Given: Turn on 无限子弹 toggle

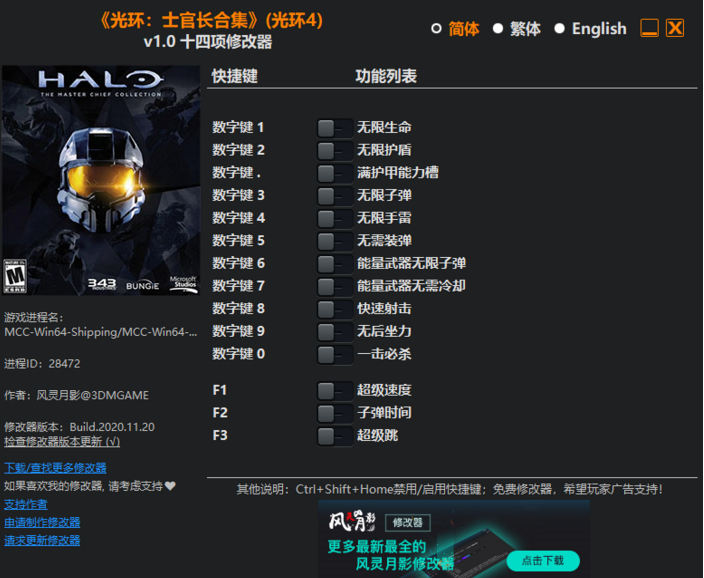Looking at the screenshot, I should [335, 196].
